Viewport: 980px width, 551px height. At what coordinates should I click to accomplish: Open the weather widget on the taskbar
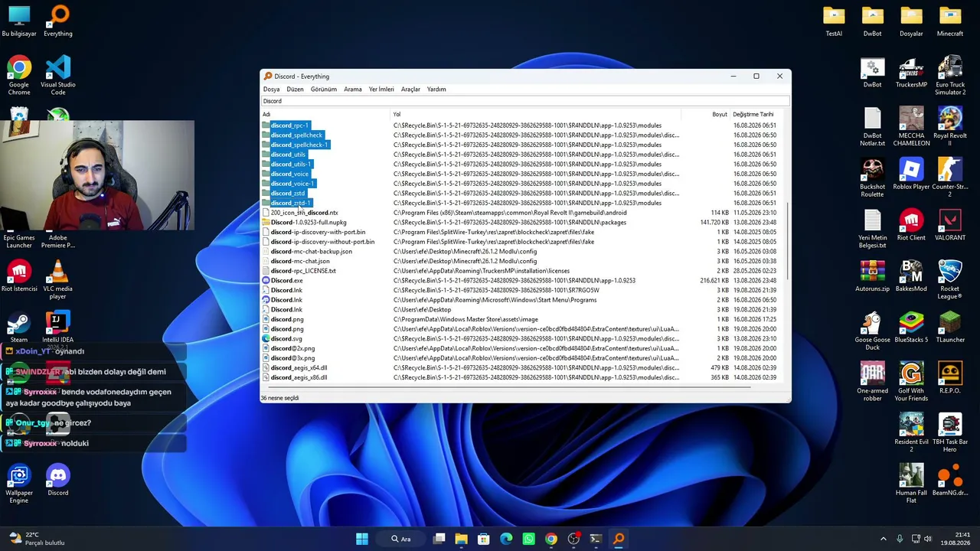(37, 539)
